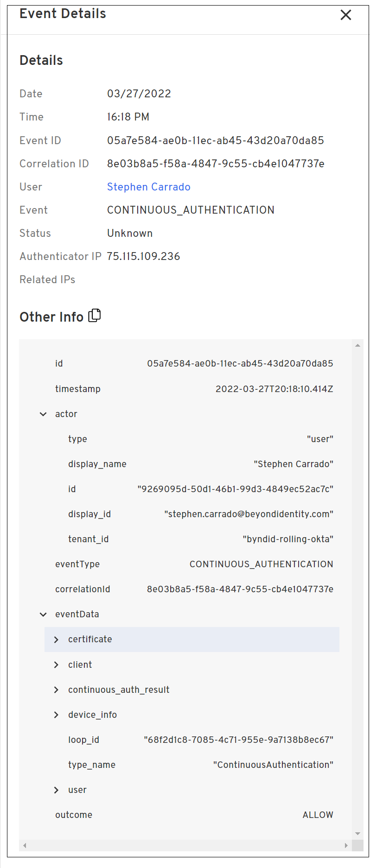Open Stephen Carrado user link
This screenshot has height=868, width=370.
(x=148, y=187)
